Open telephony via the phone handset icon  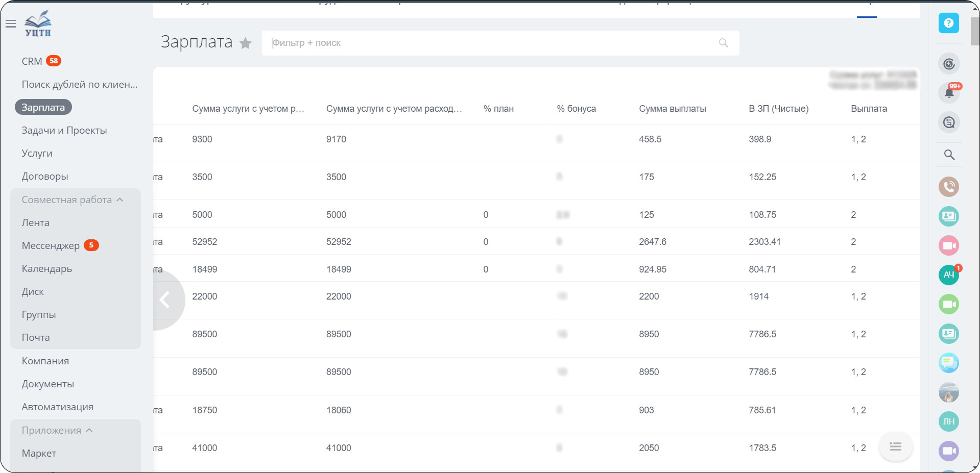pyautogui.click(x=948, y=187)
